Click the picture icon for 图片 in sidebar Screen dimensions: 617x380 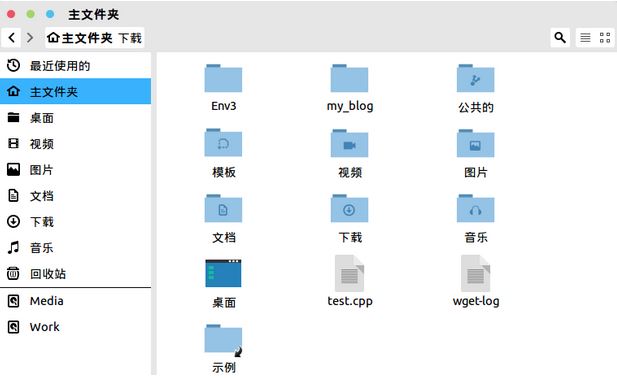pyautogui.click(x=13, y=170)
